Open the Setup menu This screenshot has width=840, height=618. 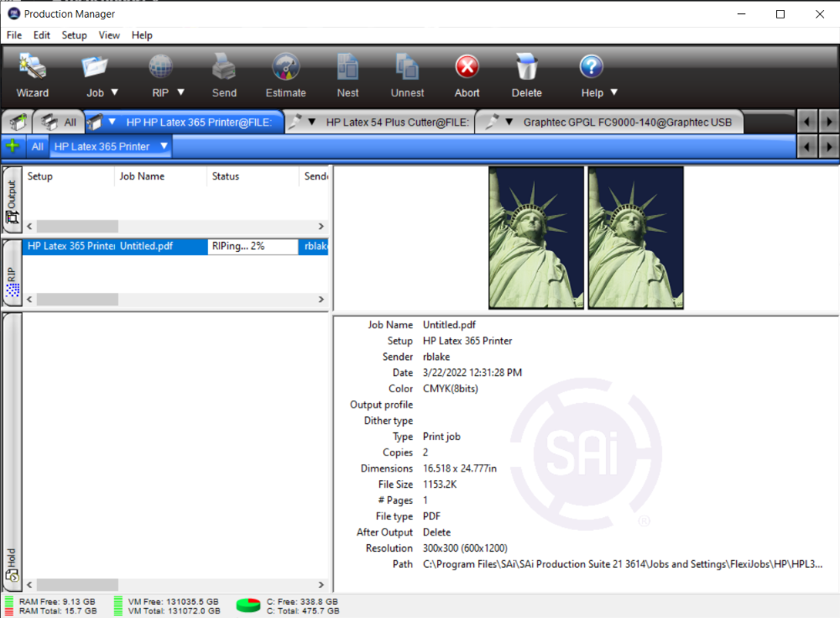tap(74, 35)
